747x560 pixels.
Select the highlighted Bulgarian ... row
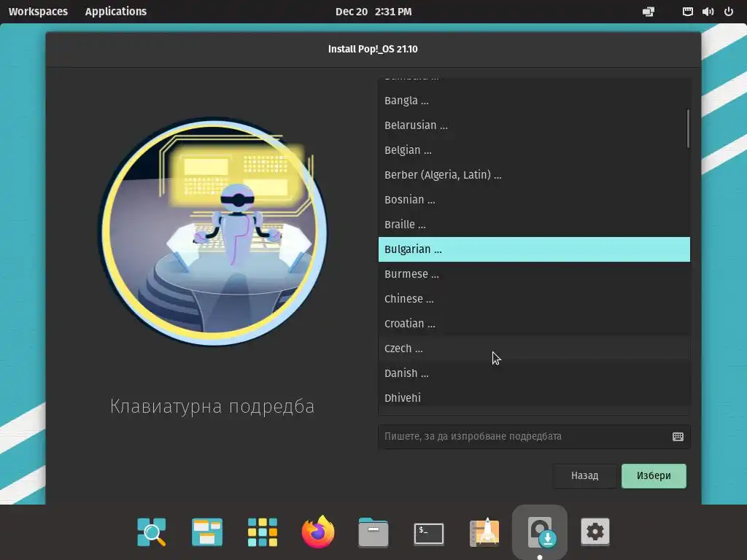pos(534,249)
